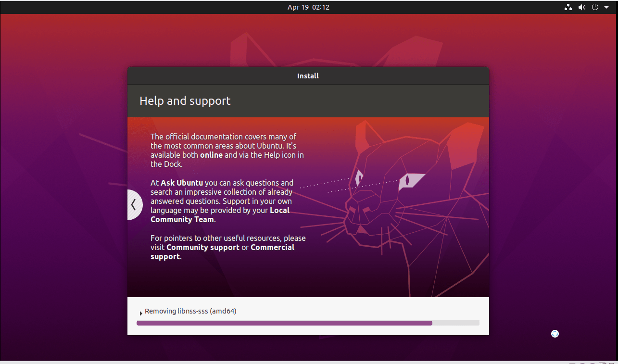Expand the system menu dropdown arrow

606,7
